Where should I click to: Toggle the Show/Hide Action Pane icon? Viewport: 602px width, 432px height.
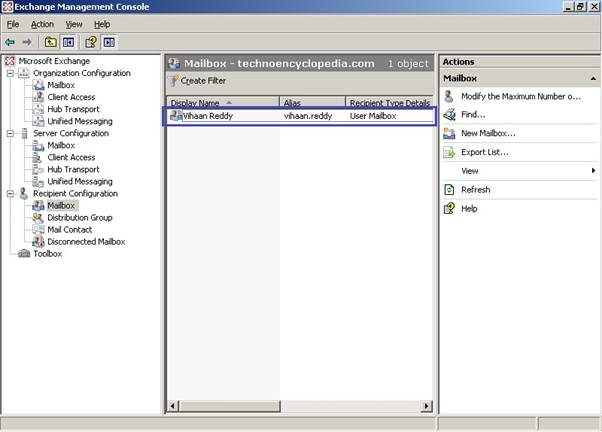pos(109,42)
